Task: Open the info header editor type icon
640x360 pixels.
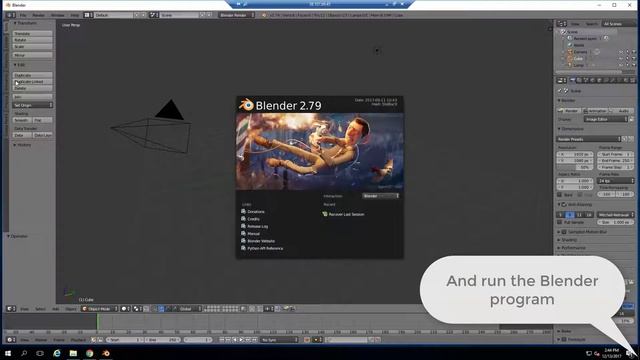Action: (x=11, y=15)
